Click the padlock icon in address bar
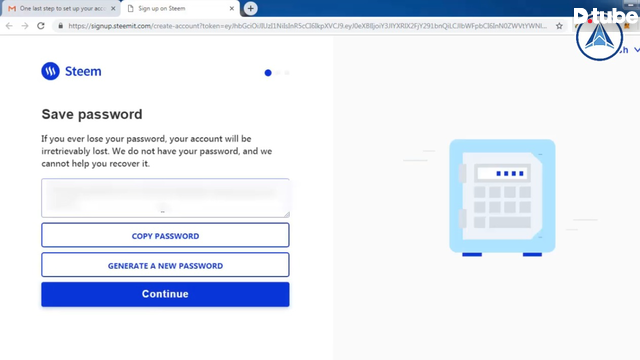This screenshot has width=640, height=360. [61, 26]
